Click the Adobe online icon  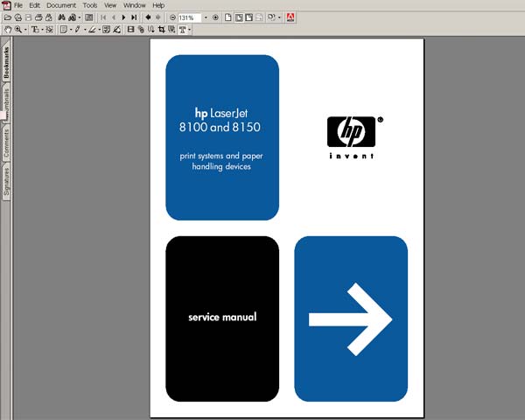[290, 17]
